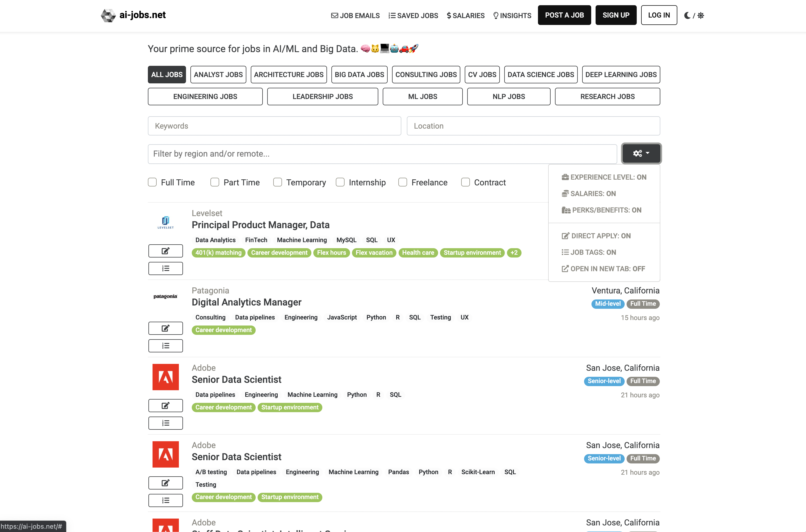Select ML JOBS from the category filters
Image resolution: width=806 pixels, height=532 pixels.
pos(422,96)
